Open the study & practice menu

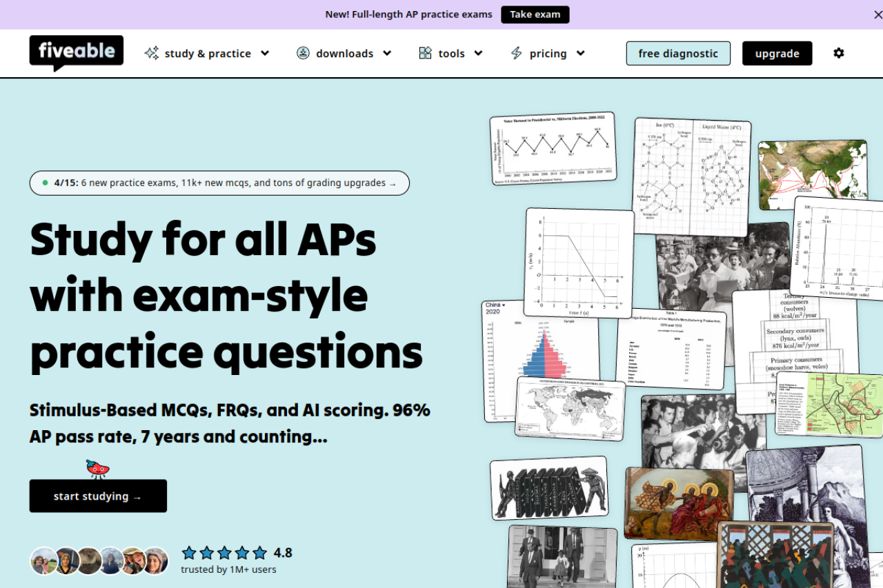tap(208, 53)
